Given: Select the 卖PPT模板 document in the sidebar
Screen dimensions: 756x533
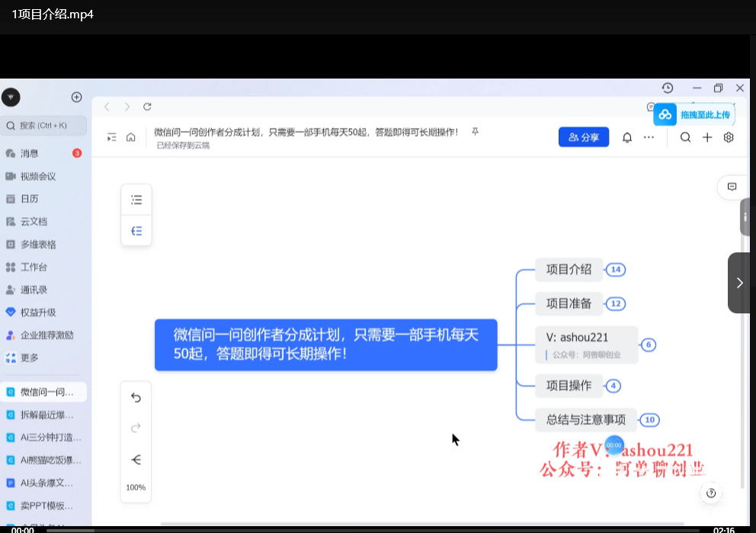Looking at the screenshot, I should click(x=43, y=506).
